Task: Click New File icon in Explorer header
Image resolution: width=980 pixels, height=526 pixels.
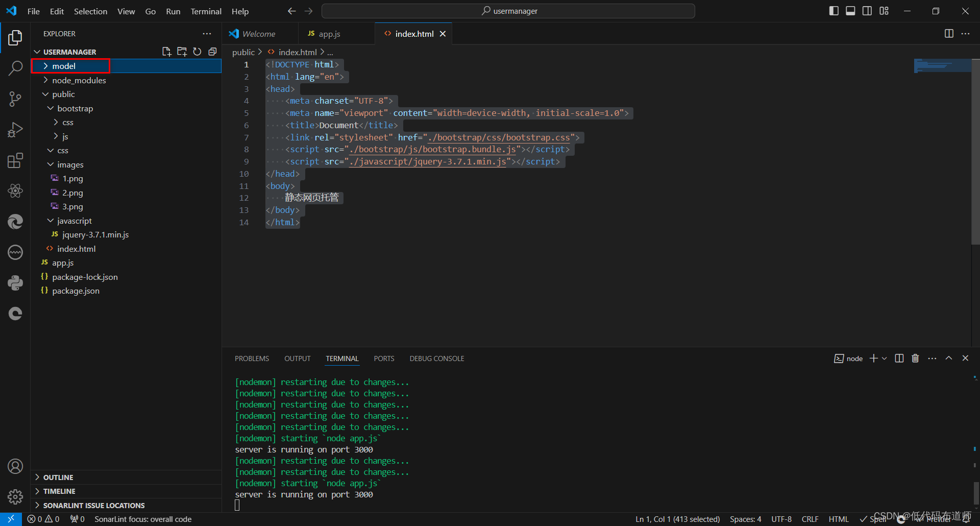Action: click(x=166, y=52)
